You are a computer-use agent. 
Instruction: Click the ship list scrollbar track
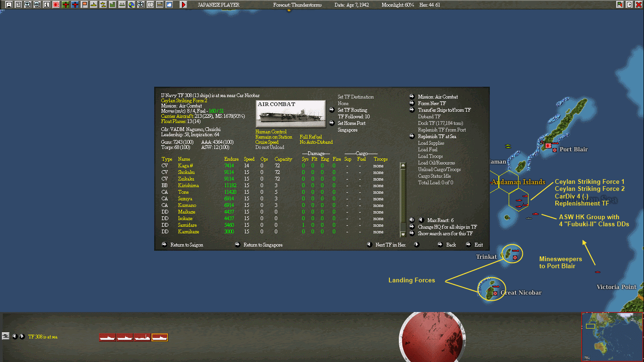(403, 200)
